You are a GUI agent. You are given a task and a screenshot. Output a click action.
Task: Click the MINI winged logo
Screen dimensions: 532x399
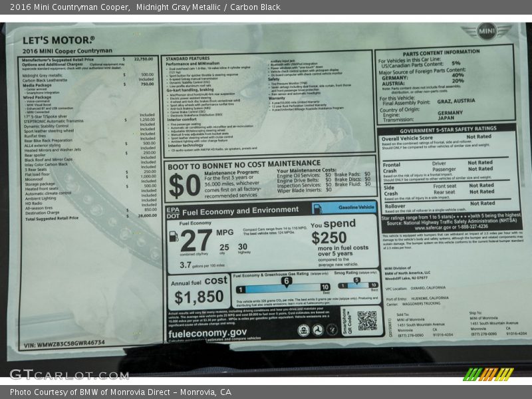(487, 31)
